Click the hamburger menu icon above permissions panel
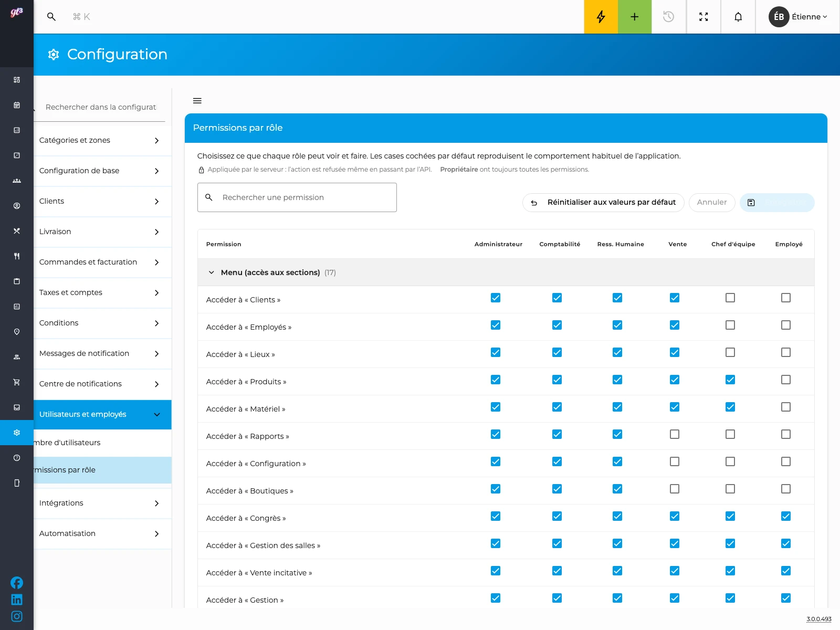 click(197, 101)
